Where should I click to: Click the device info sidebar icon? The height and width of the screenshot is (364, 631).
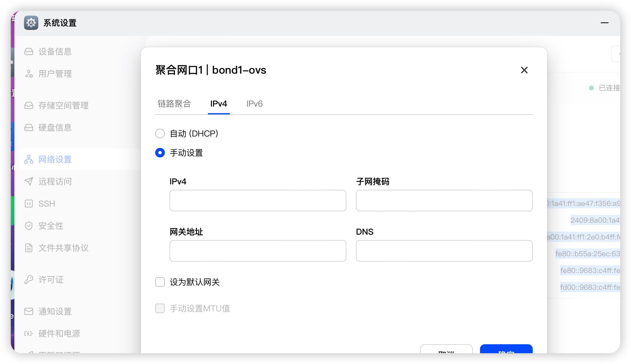[29, 52]
